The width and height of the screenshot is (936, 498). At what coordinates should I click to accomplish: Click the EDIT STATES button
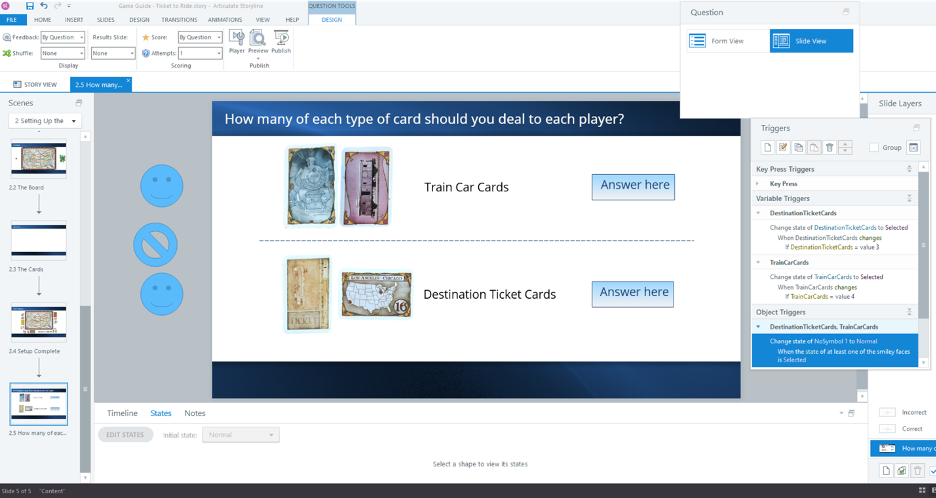tap(125, 435)
